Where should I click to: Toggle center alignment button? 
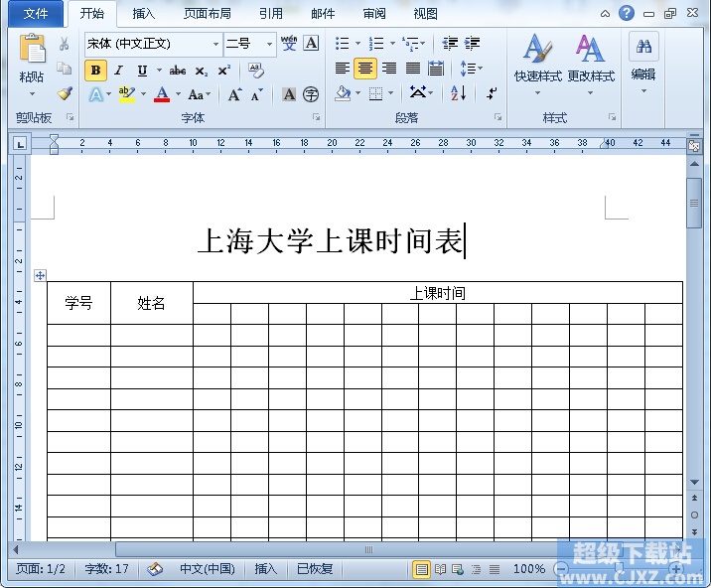[x=365, y=69]
